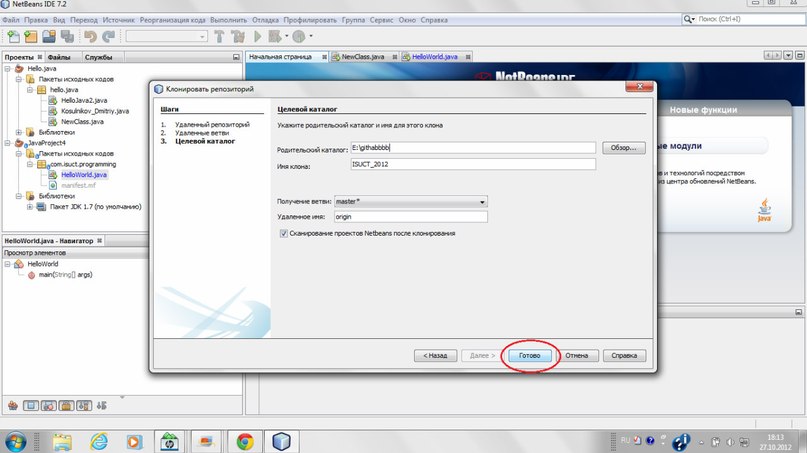This screenshot has height=453, width=807.
Task: Click the Build Project hammer icon
Action: point(219,37)
